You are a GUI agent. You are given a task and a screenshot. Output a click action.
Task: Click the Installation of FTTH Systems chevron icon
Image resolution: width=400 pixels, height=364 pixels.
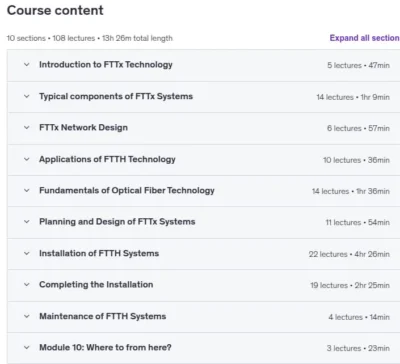[27, 253]
